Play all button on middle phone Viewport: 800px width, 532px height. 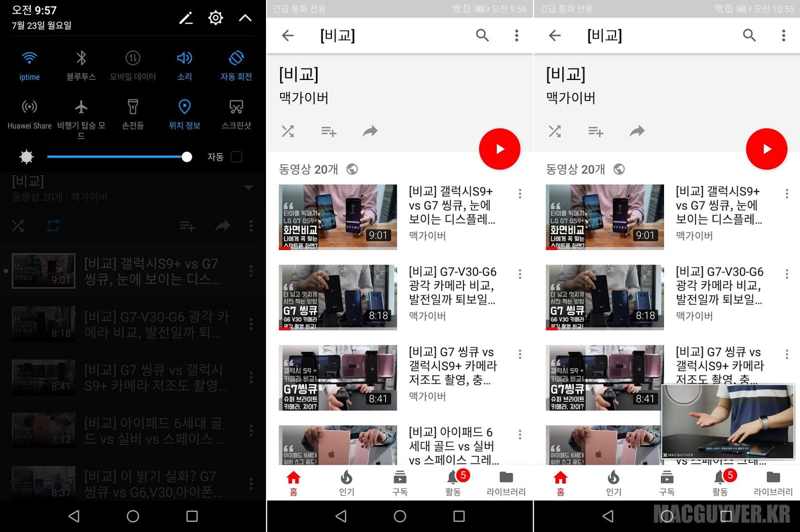pyautogui.click(x=499, y=149)
